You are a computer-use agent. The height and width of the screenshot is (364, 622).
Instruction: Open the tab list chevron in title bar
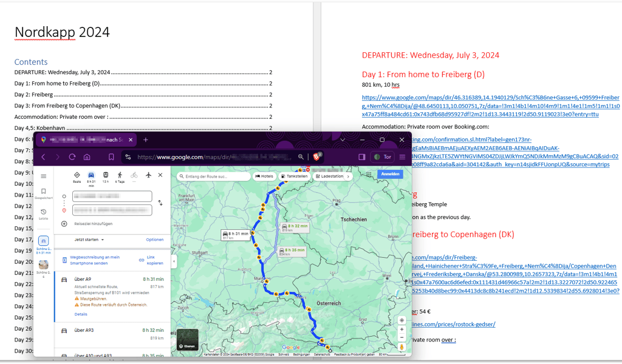343,140
